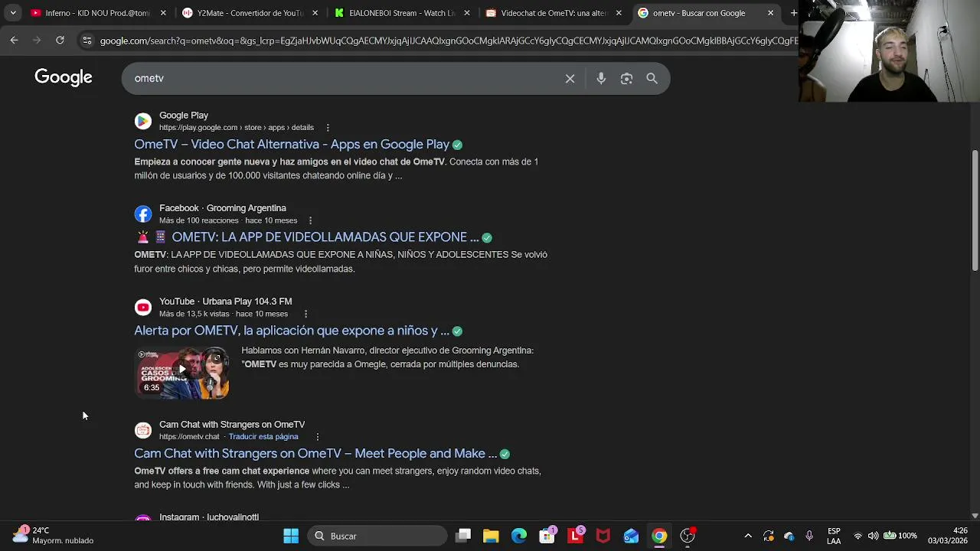The height and width of the screenshot is (551, 980).
Task: Switch to Videochat de OmeTV tab
Action: (x=554, y=13)
